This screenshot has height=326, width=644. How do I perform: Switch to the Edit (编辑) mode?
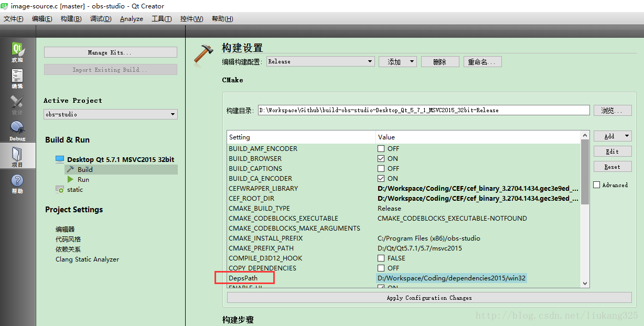tap(17, 79)
